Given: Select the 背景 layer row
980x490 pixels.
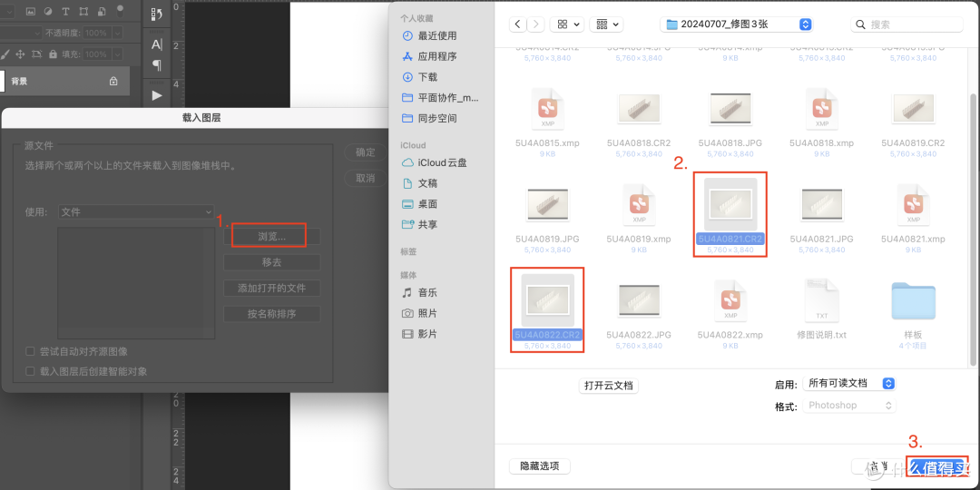Looking at the screenshot, I should click(x=65, y=82).
